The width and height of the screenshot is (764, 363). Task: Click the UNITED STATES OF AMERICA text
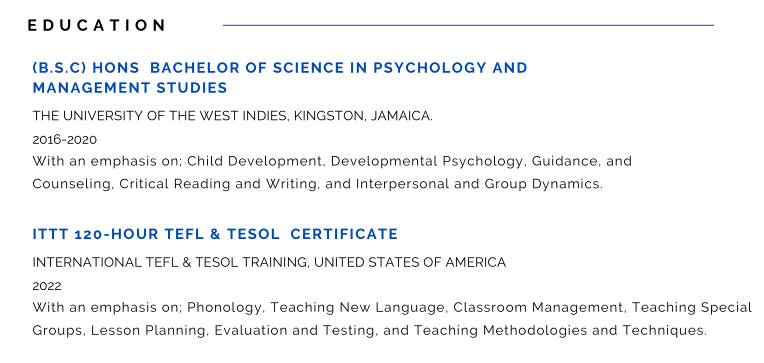[x=410, y=263]
